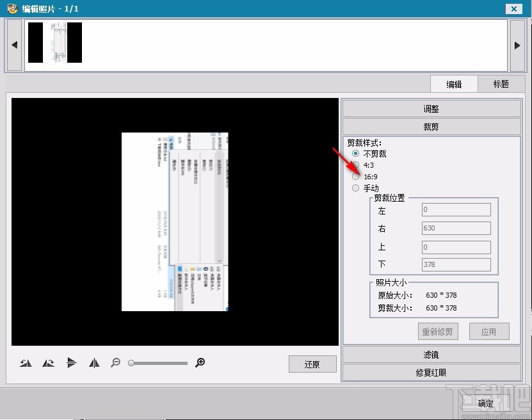
Task: Choose the 手动 manual crop option
Action: coord(356,188)
